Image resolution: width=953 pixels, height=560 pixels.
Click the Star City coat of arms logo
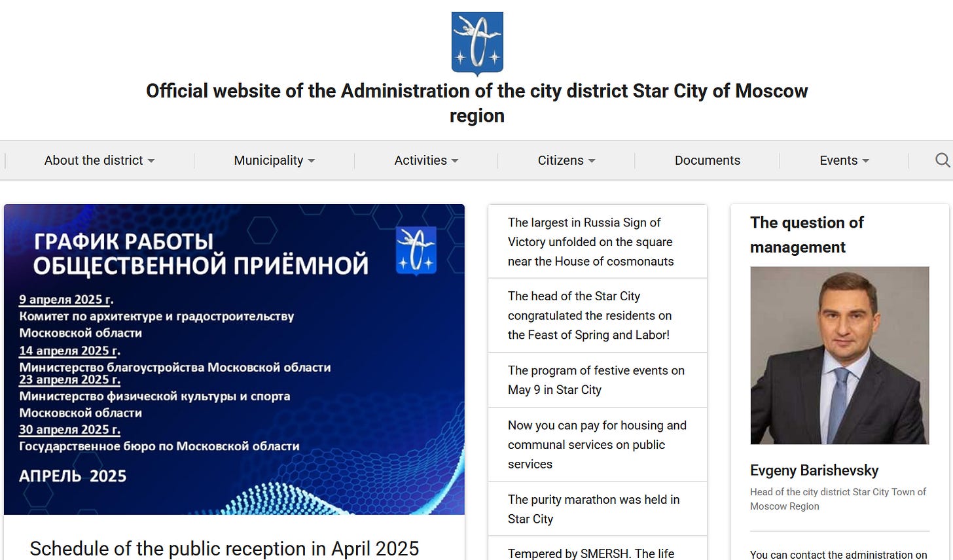[x=477, y=43]
